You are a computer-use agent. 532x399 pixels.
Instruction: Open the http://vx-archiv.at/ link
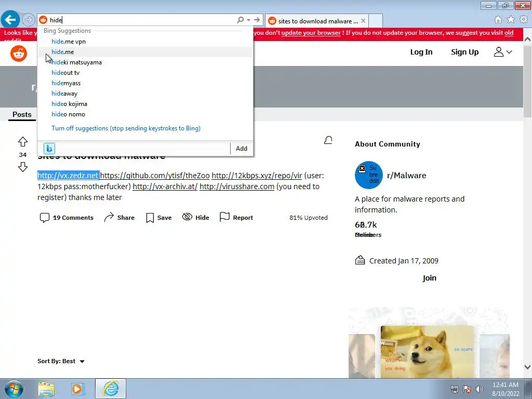(165, 187)
